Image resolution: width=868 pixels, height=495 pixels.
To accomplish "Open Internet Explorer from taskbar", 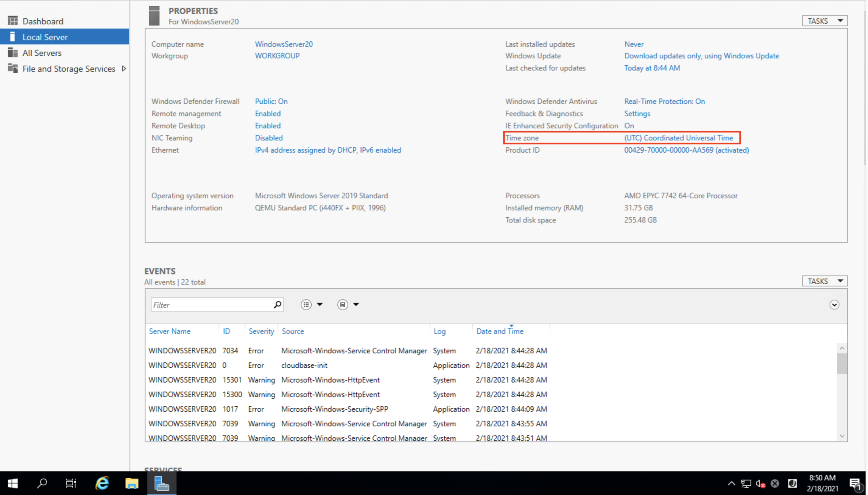I will [x=102, y=483].
